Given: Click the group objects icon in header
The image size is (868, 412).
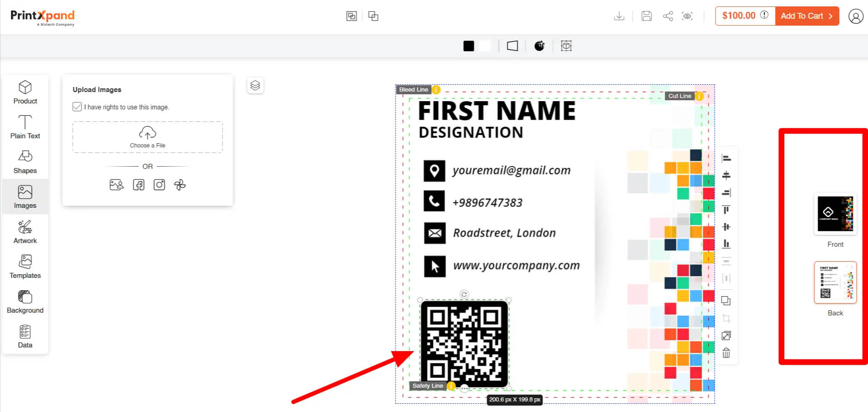Looking at the screenshot, I should pos(352,16).
